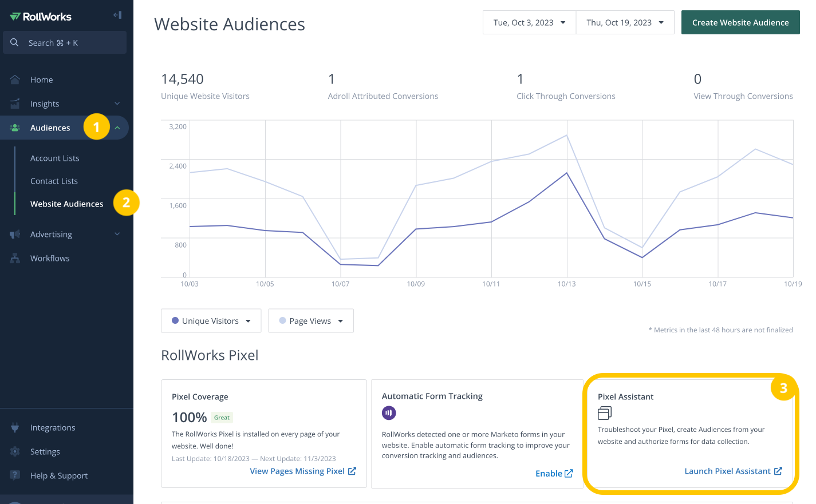Click the Launch Pixel Assistant link
The height and width of the screenshot is (504, 816).
click(x=728, y=471)
